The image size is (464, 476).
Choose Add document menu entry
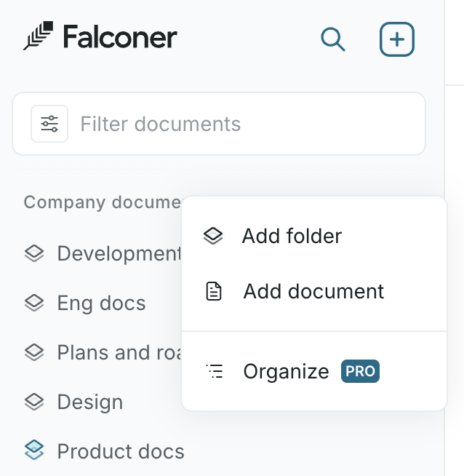(313, 291)
